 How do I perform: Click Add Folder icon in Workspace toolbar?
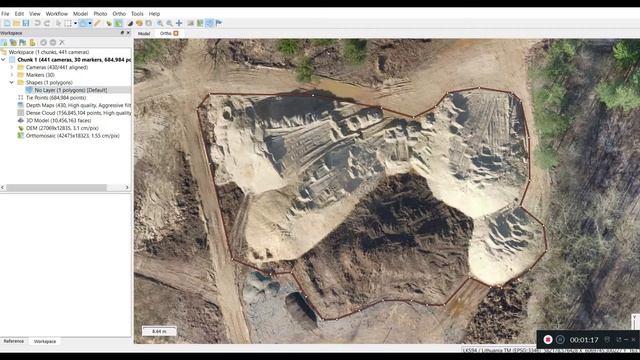point(23,42)
